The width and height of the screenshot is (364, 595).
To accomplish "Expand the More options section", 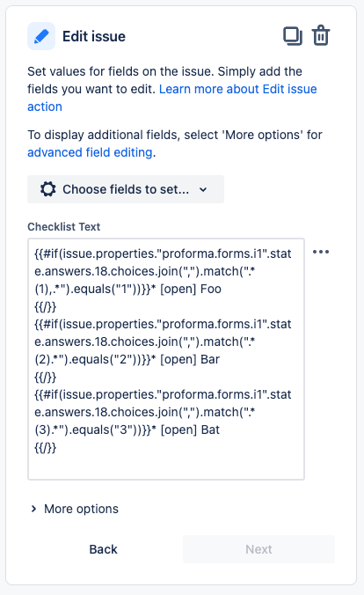I will (x=75, y=509).
